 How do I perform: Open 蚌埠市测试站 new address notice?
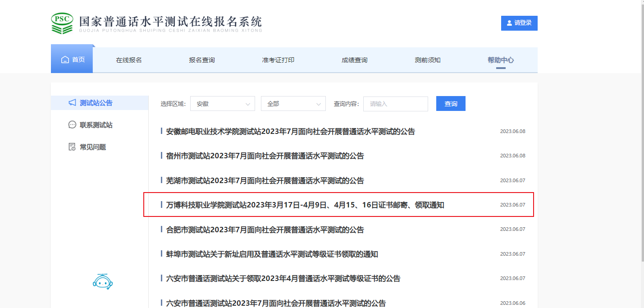coord(272,254)
